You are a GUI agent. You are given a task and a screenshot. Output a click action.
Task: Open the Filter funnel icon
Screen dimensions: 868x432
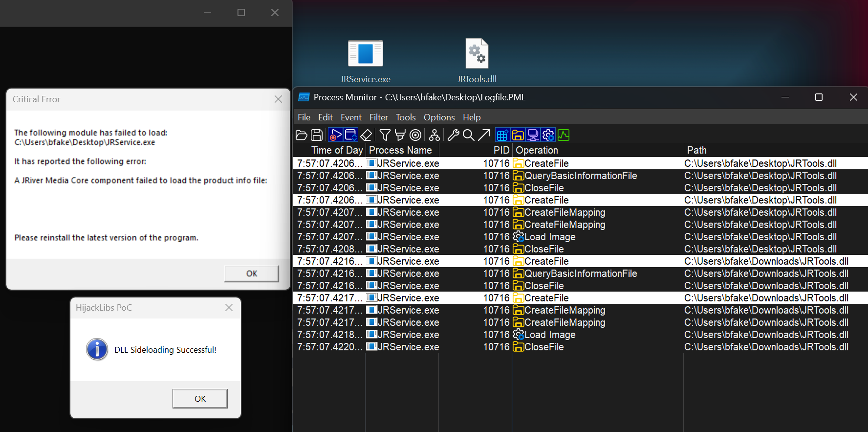[x=385, y=135]
